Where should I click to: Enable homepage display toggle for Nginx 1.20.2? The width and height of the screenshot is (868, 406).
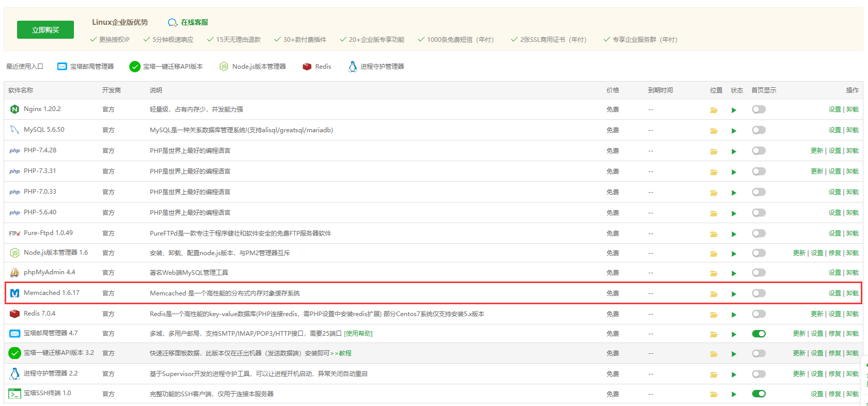click(759, 110)
